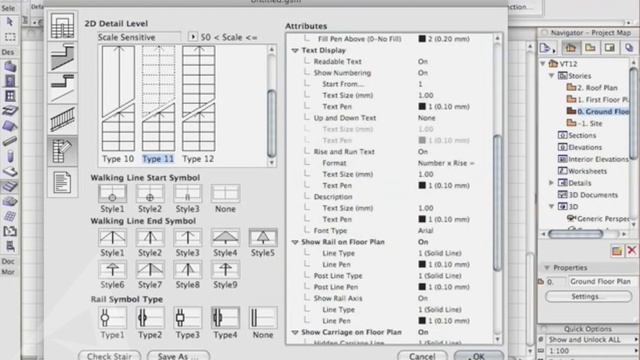
Task: Choose walking line end symbol Style7
Action: pos(150,269)
